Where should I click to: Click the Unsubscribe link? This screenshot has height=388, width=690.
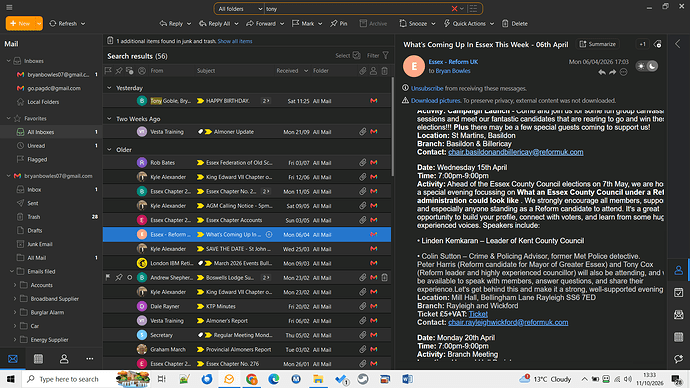click(427, 88)
